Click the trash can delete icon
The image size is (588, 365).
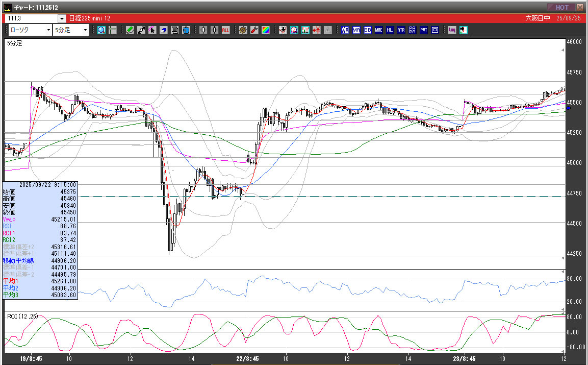pyautogui.click(x=186, y=30)
